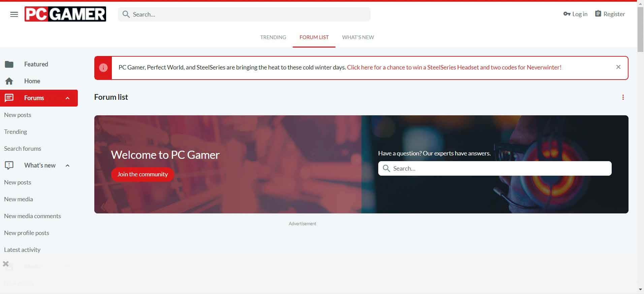This screenshot has height=295, width=644.
Task: Click the Featured folder icon
Action: click(9, 64)
